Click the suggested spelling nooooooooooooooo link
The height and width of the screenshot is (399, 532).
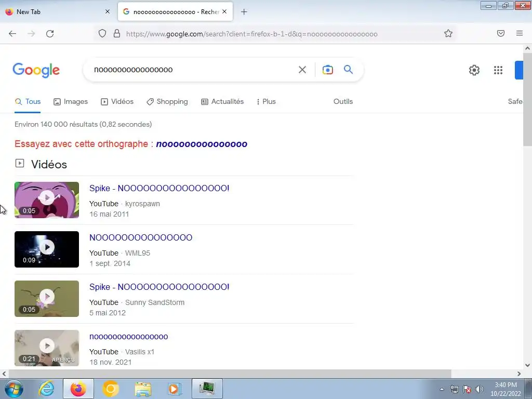point(202,144)
